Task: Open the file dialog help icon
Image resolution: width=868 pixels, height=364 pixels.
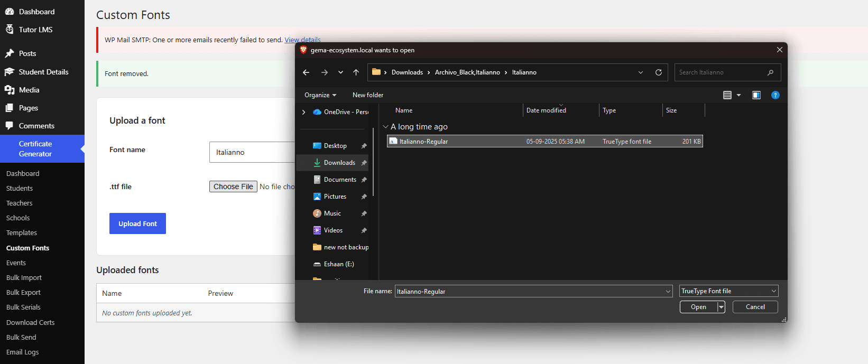Action: pyautogui.click(x=775, y=95)
